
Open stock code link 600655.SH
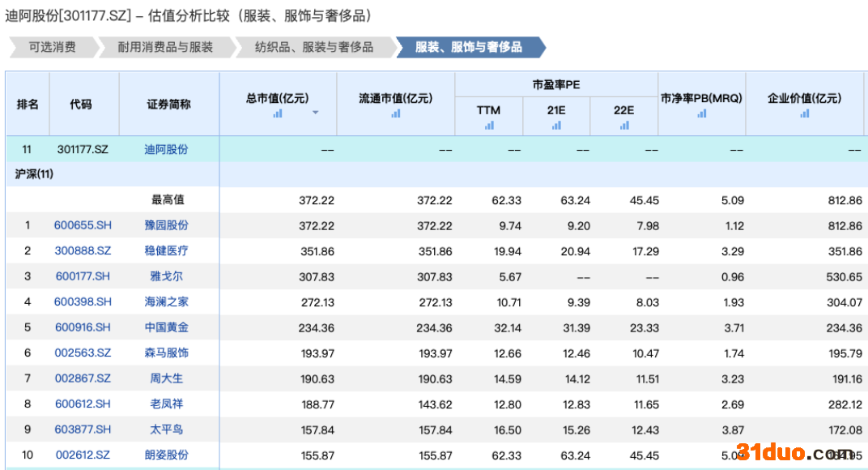tap(83, 225)
